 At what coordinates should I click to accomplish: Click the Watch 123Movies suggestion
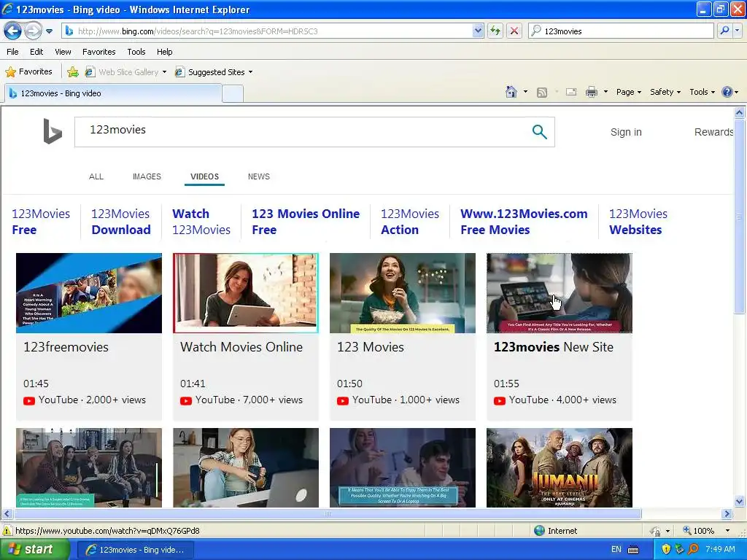(x=201, y=222)
